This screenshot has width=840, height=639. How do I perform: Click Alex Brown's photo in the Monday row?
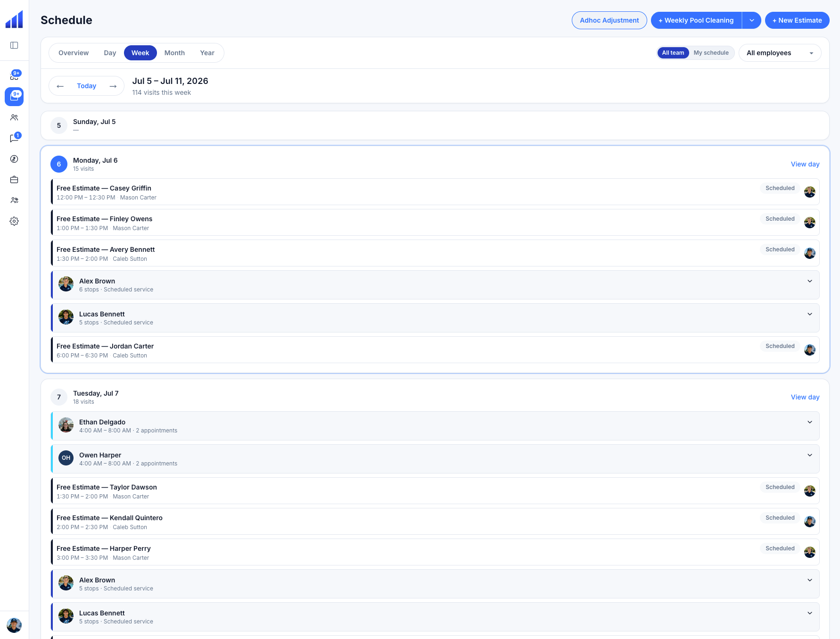66,284
